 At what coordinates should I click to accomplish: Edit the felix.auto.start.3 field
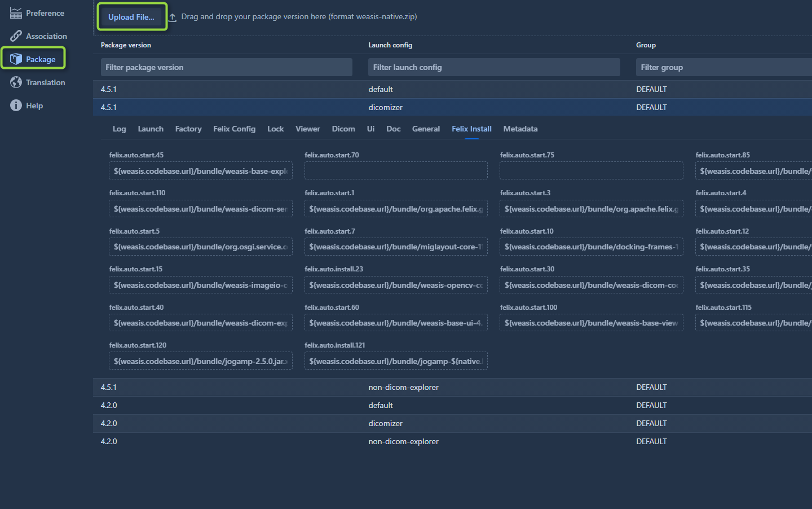592,209
